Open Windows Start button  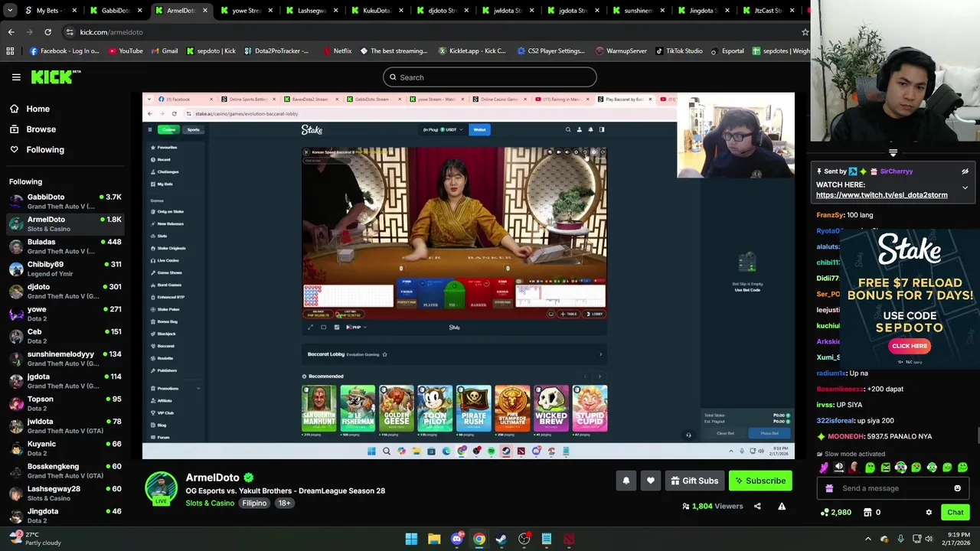[x=411, y=539]
